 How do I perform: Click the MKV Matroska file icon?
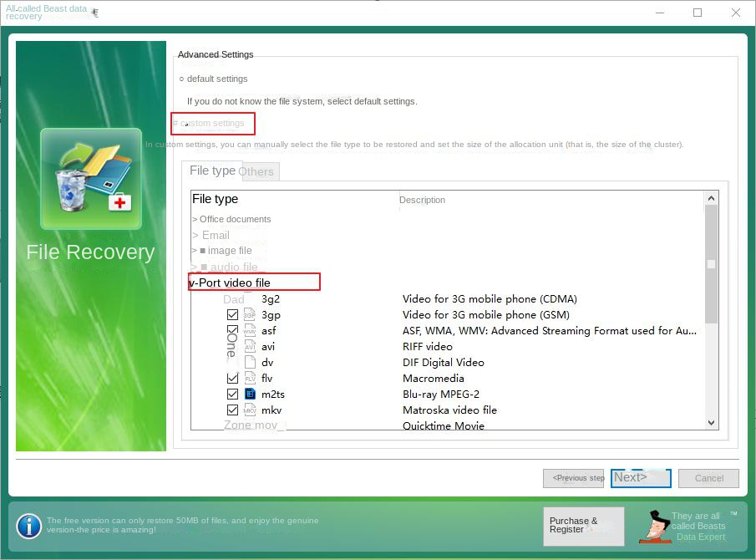coord(250,410)
